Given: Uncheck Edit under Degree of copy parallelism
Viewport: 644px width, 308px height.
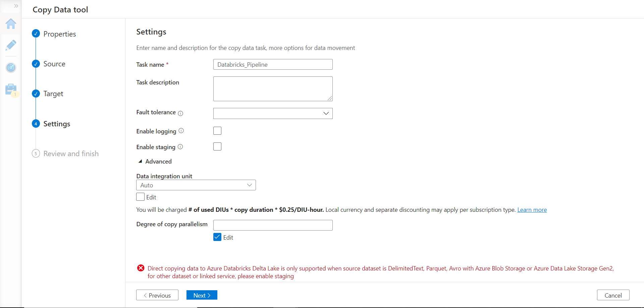Looking at the screenshot, I should pos(217,237).
